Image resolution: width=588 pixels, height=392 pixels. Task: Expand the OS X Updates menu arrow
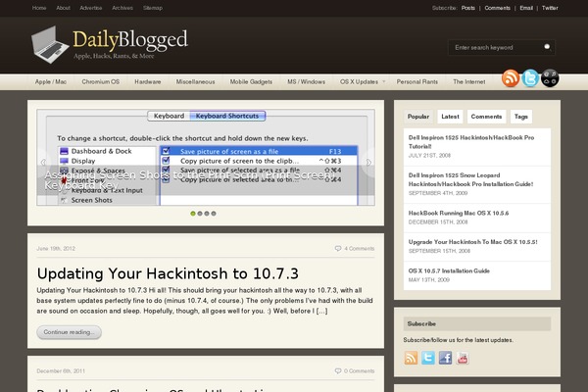click(x=383, y=81)
